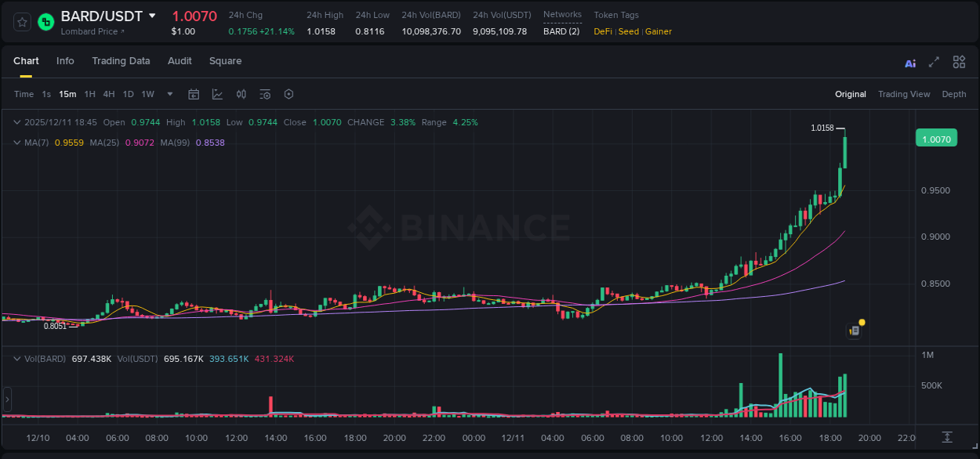
Task: Open the widgets grid icon
Action: point(959,62)
